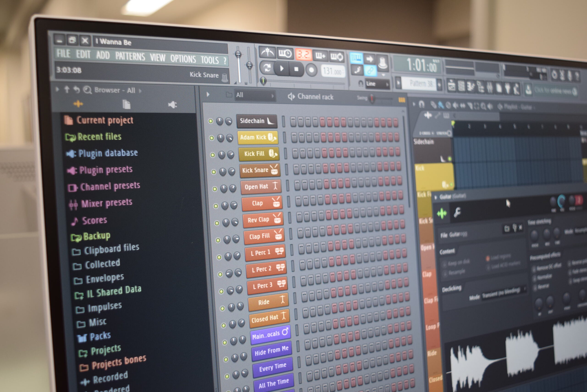The width and height of the screenshot is (587, 392).
Task: Open the ADD menu
Action: pyautogui.click(x=103, y=55)
